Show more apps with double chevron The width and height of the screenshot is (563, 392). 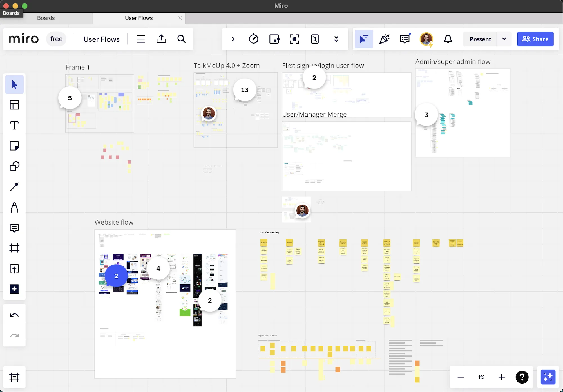(x=336, y=39)
